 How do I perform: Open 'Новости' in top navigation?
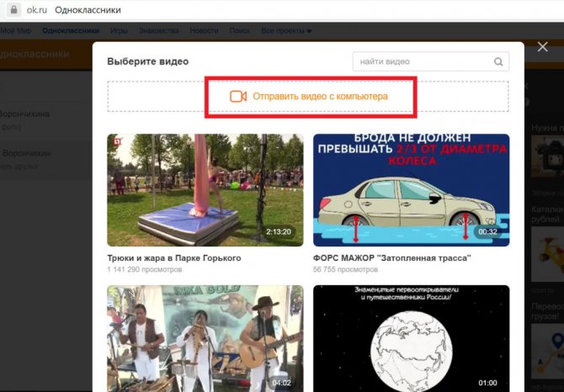point(204,31)
